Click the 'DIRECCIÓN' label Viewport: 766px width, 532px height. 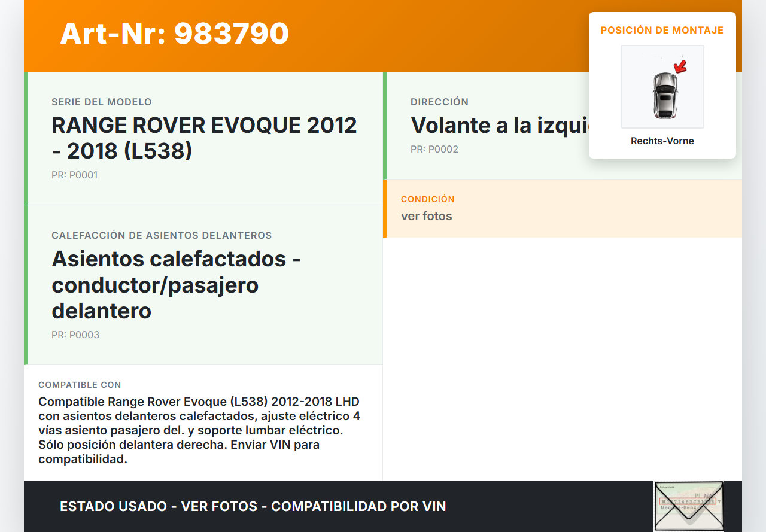tap(439, 102)
